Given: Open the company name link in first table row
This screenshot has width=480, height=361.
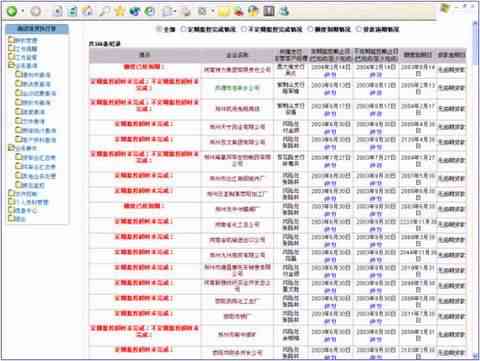Looking at the screenshot, I should [x=237, y=70].
